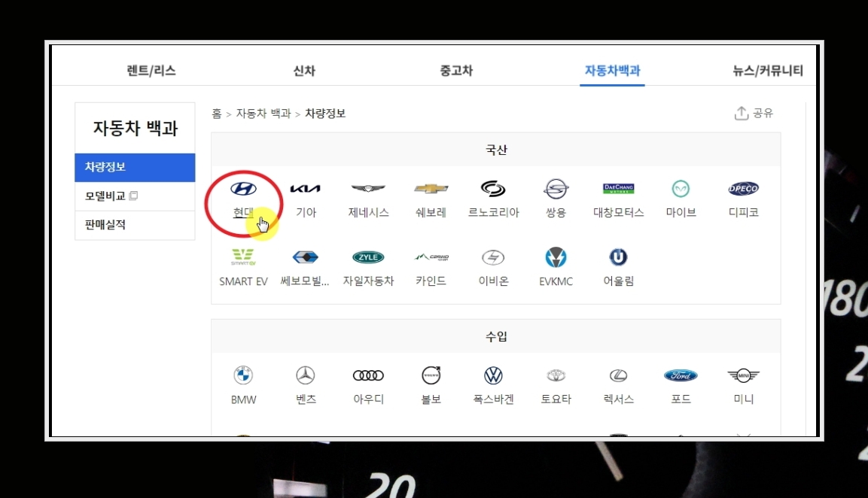The height and width of the screenshot is (498, 868).
Task: Click the 현대 brand name link
Action: [x=244, y=212]
